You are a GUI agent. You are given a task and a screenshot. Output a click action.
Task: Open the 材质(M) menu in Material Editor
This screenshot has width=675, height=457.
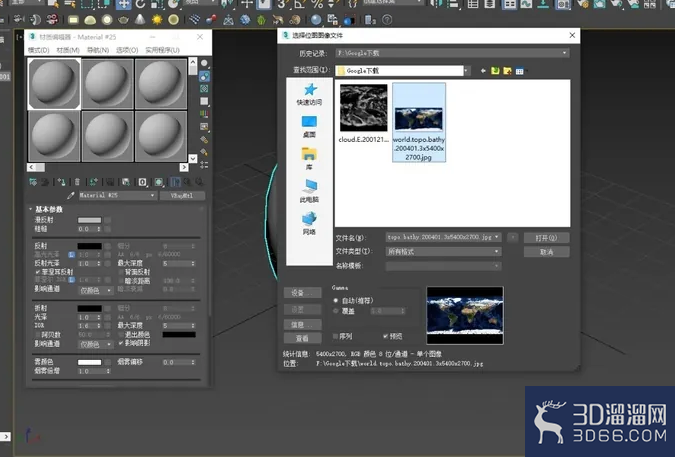click(68, 50)
